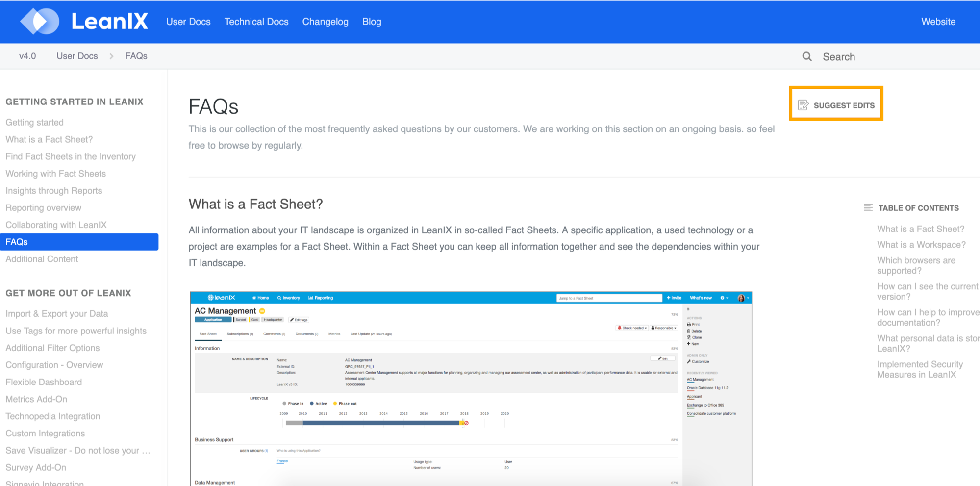Open Working with Fact Sheets

[56, 174]
